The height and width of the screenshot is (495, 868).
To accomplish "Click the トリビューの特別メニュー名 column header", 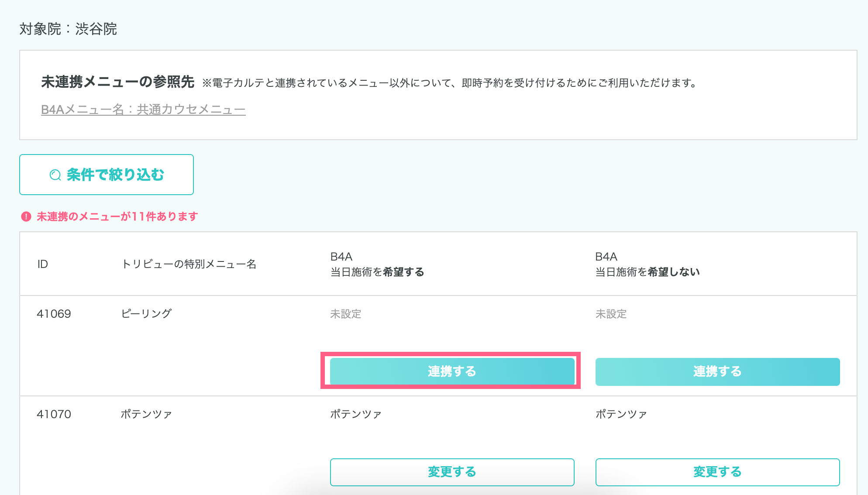I will [189, 264].
